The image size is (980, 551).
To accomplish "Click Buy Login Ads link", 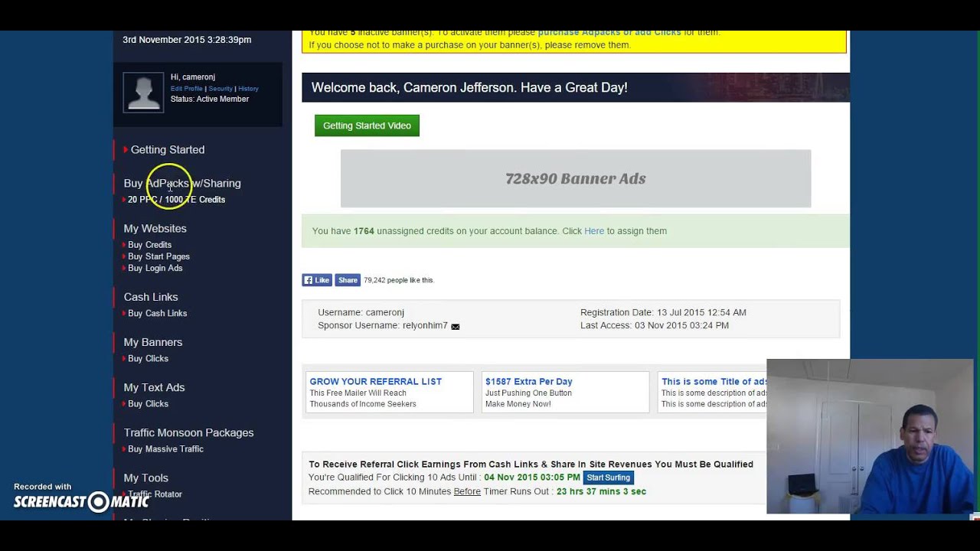I will point(155,268).
